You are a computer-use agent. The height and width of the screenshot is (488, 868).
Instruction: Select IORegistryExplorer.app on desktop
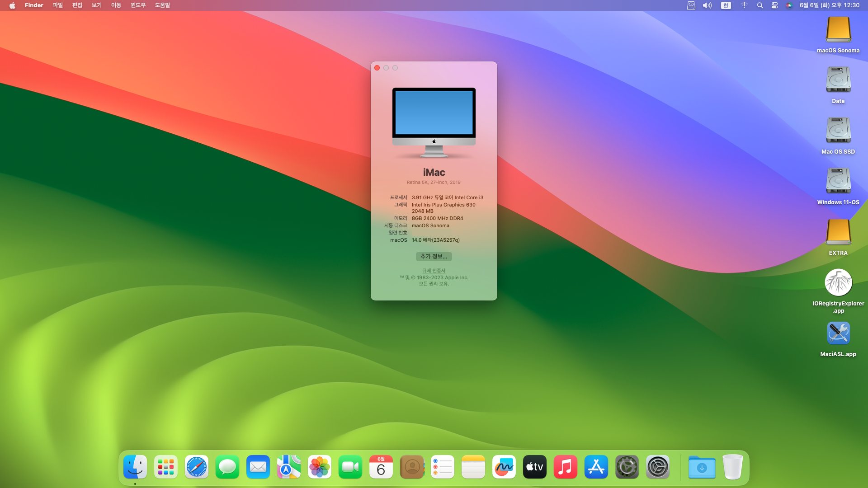point(839,282)
